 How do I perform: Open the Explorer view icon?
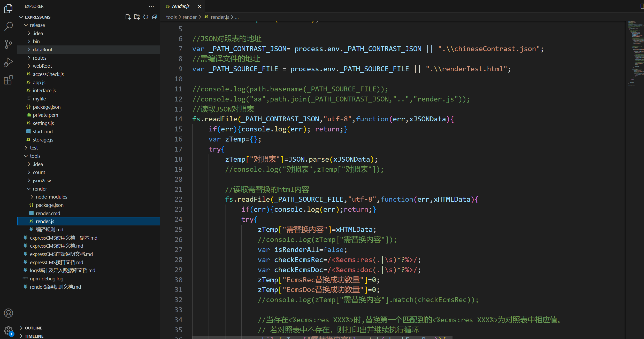[x=8, y=9]
